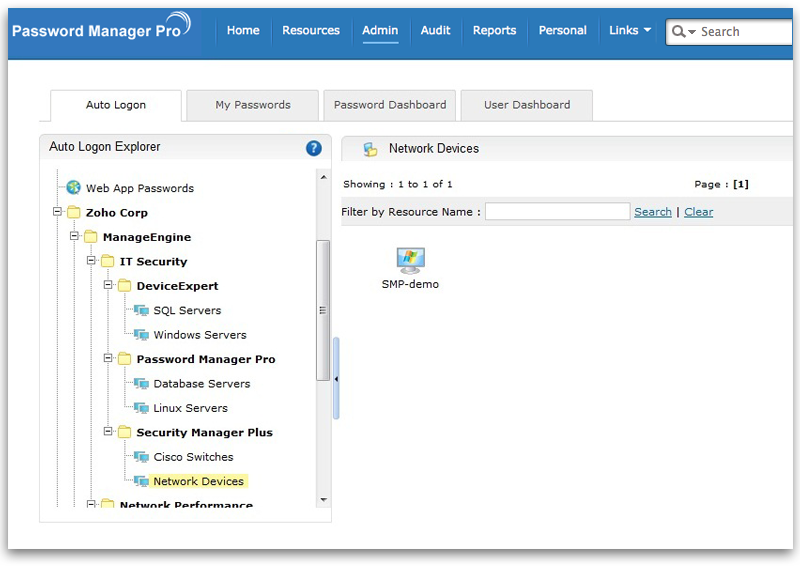Click the Windows Servers group icon

pyautogui.click(x=141, y=334)
